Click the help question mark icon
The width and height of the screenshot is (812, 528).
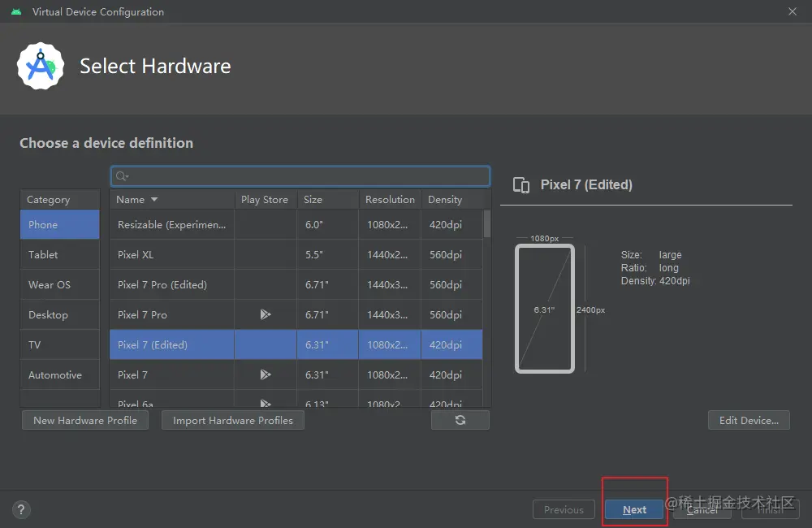point(21,510)
